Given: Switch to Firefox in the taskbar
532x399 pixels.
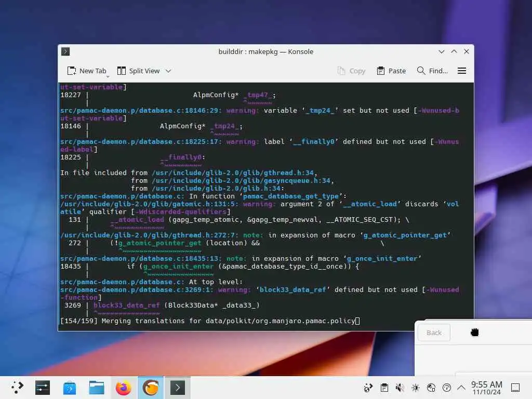Looking at the screenshot, I should [x=124, y=388].
